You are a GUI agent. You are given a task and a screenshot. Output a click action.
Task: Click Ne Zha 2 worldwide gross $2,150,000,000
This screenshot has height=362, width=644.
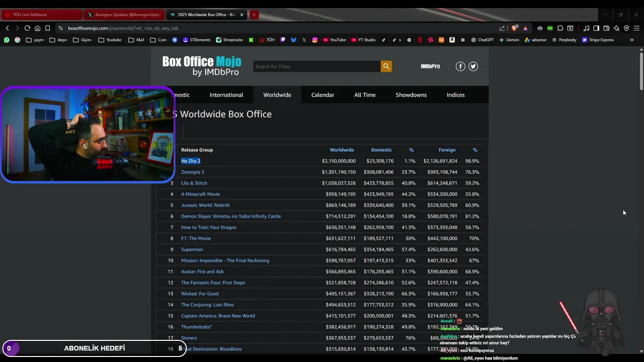point(339,161)
